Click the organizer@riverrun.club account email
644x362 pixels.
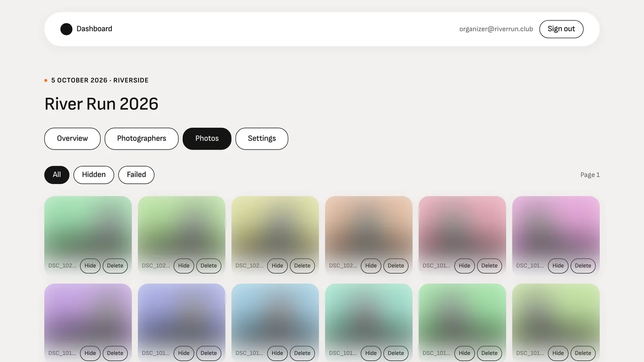coord(496,29)
